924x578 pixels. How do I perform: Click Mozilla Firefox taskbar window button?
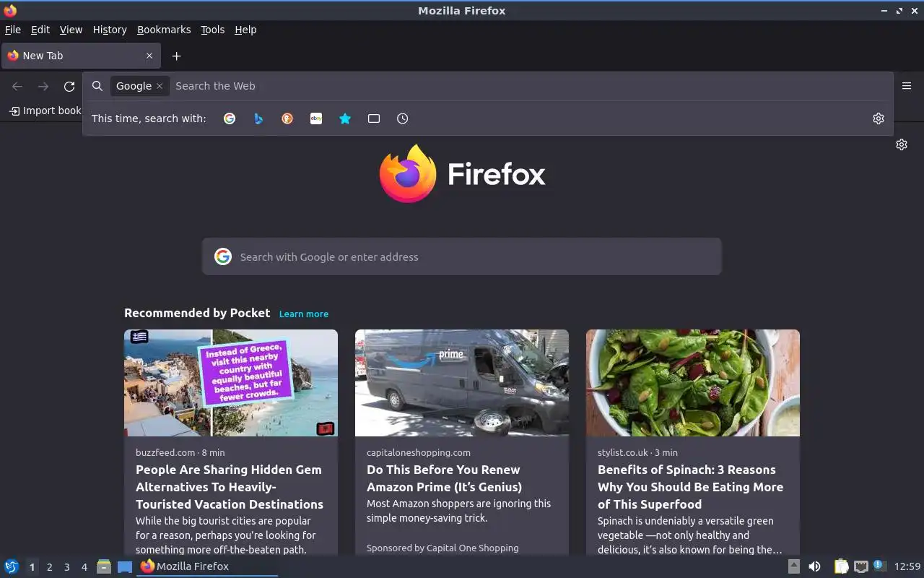207,566
